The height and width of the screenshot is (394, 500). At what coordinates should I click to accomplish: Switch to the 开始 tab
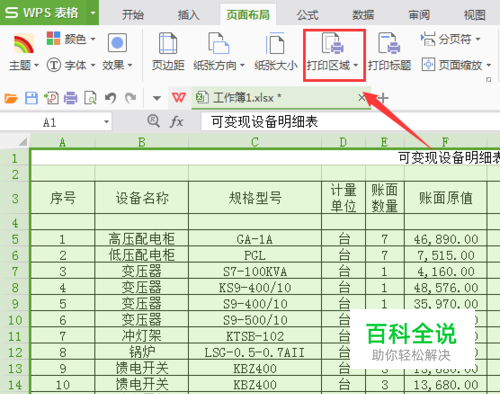133,15
